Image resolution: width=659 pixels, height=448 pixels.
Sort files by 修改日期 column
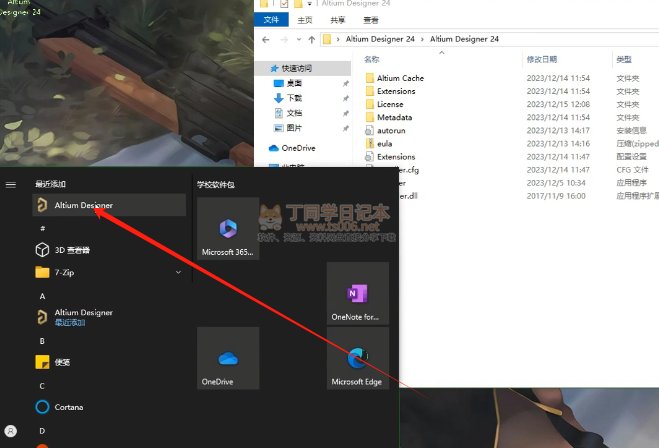[542, 59]
